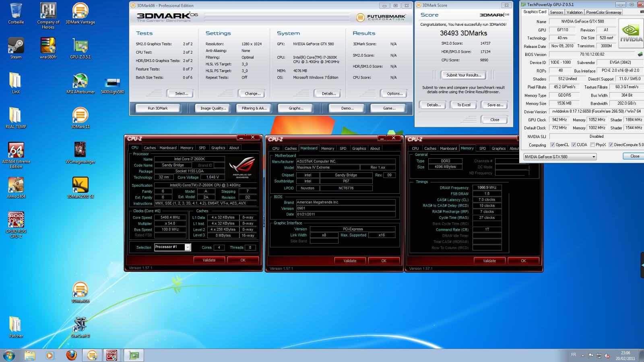Export score with To Excel button
The height and width of the screenshot is (362, 644).
click(x=464, y=105)
